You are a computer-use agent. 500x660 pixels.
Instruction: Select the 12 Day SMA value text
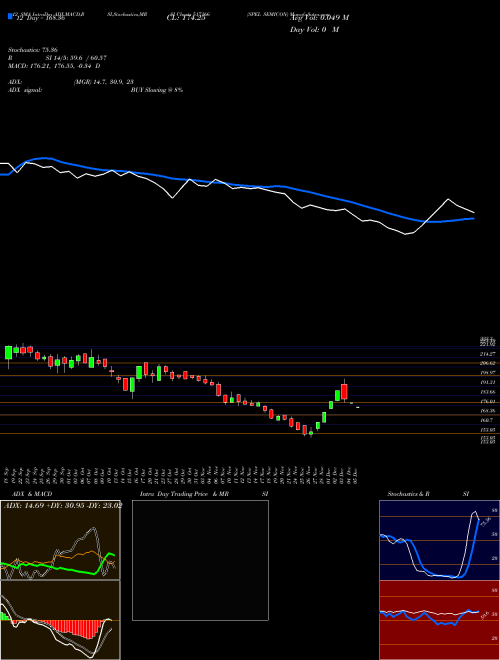(x=40, y=18)
